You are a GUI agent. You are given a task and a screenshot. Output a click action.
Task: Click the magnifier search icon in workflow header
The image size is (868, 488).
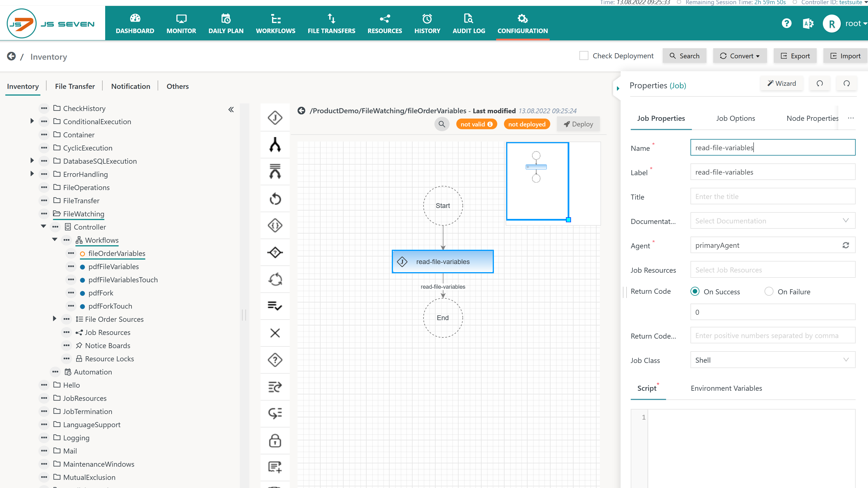[x=442, y=124]
